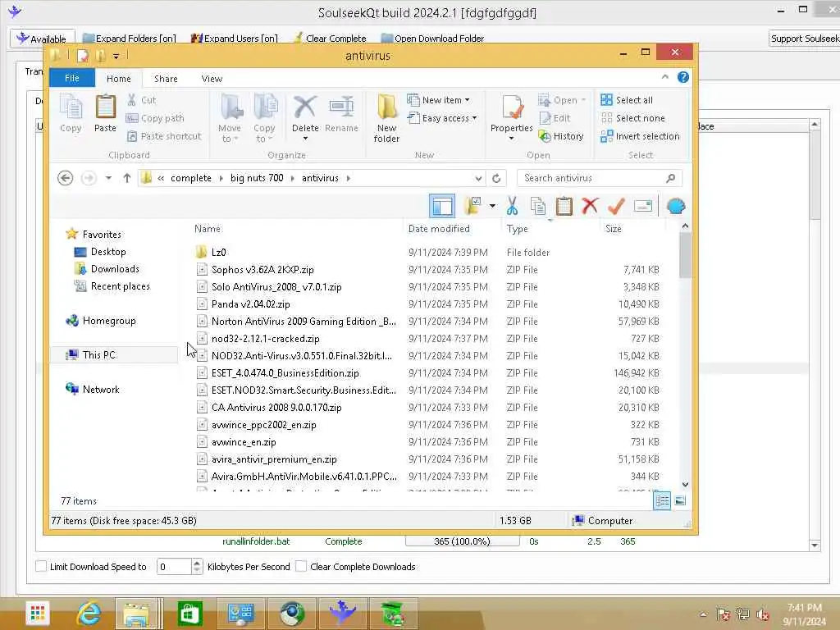Click Copy path in the ribbon
The height and width of the screenshot is (630, 840).
[x=155, y=118]
